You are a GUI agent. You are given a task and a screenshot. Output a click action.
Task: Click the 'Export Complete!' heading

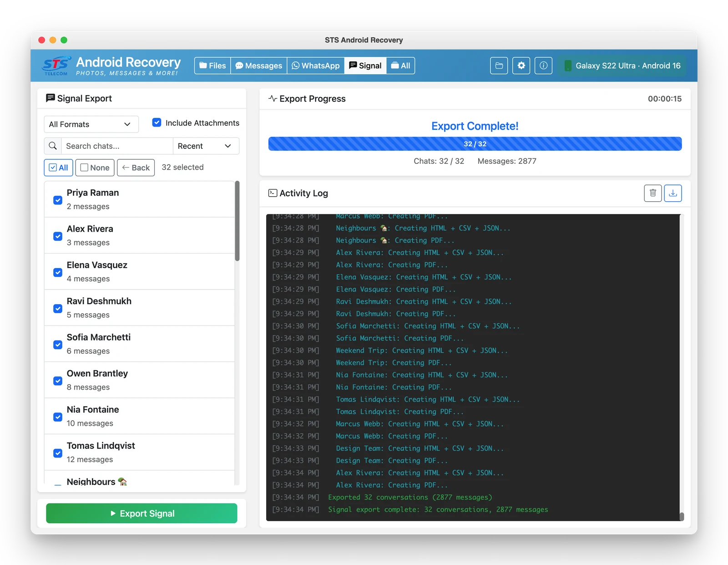pos(475,126)
